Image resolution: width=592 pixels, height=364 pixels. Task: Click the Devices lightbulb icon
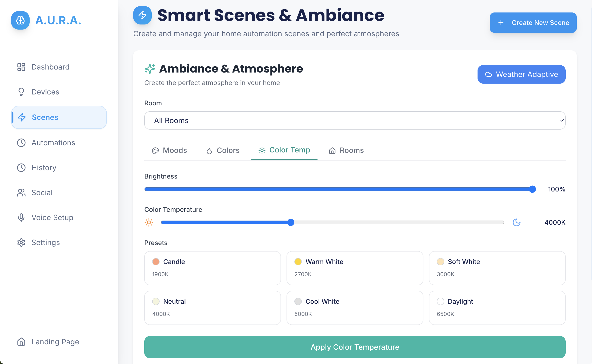21,92
